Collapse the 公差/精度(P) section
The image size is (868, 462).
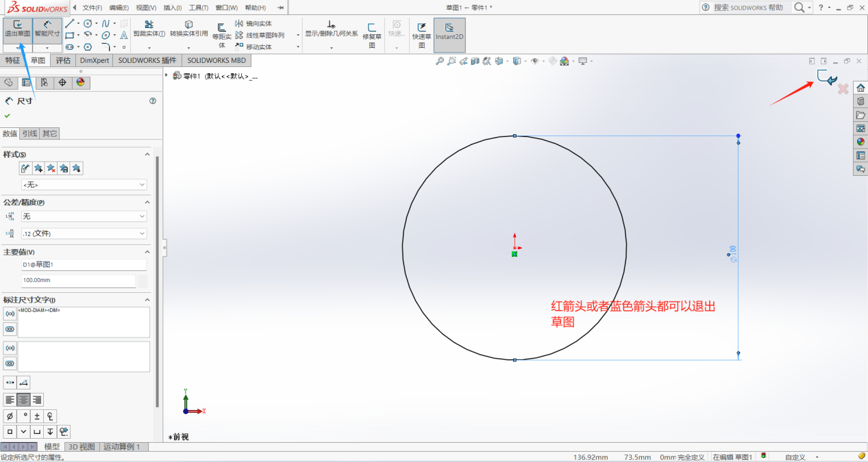click(x=147, y=203)
